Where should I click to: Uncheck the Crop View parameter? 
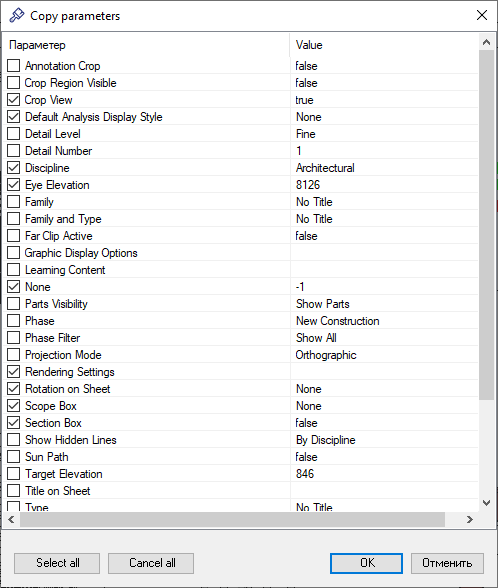14,100
